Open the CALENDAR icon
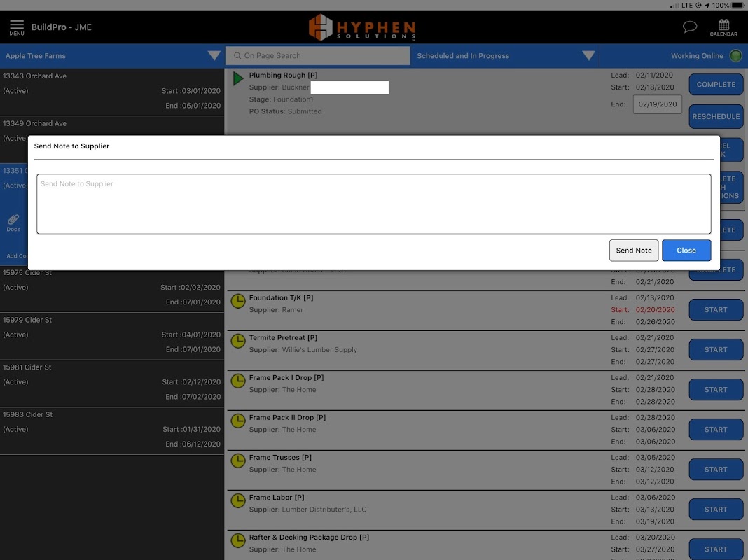The height and width of the screenshot is (560, 748). (x=723, y=27)
